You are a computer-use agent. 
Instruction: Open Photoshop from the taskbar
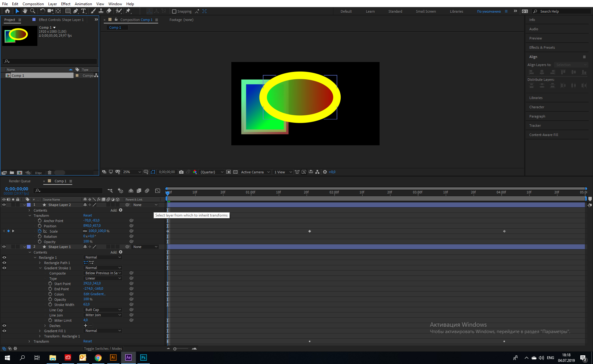pyautogui.click(x=143, y=358)
